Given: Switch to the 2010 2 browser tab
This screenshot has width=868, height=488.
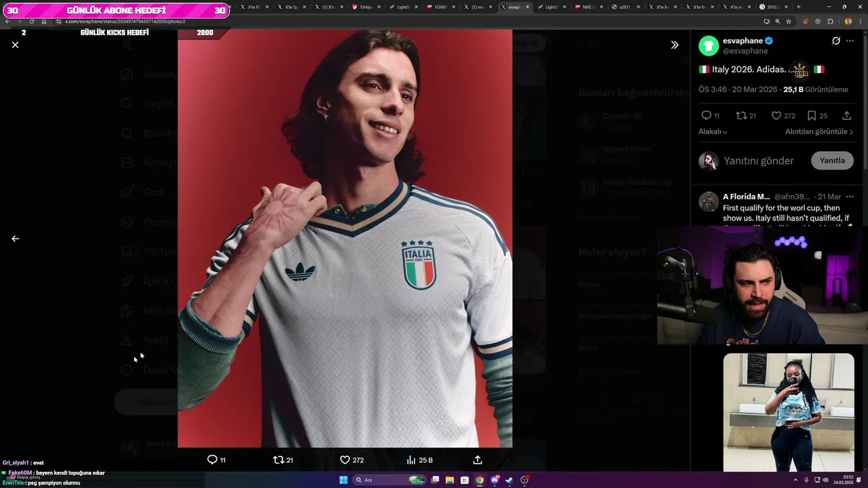Looking at the screenshot, I should pyautogui.click(x=772, y=7).
